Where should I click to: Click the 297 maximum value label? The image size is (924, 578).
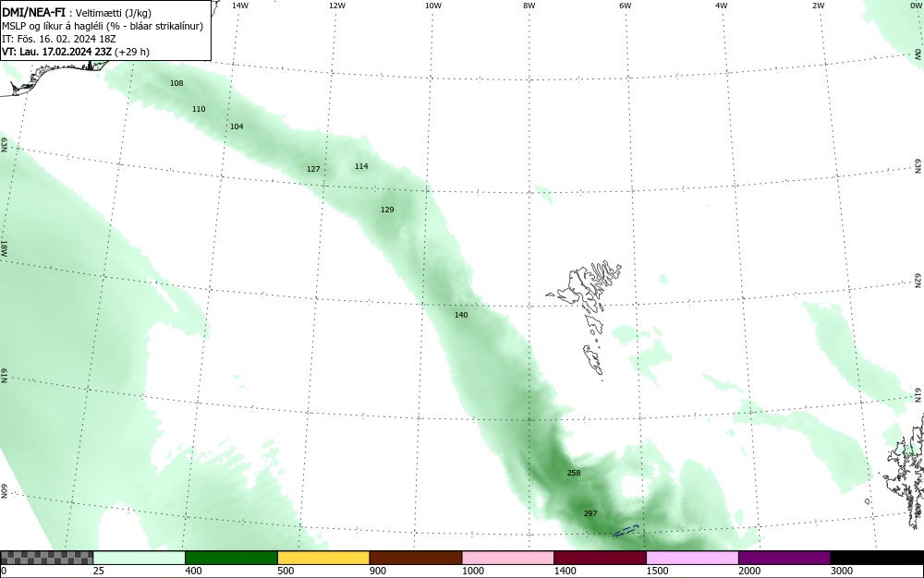pyautogui.click(x=590, y=513)
